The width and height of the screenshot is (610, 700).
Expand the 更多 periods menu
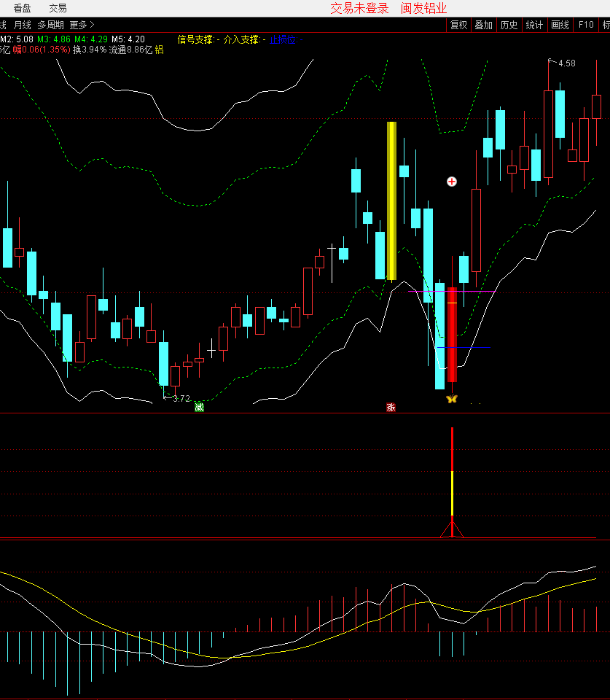[82, 25]
